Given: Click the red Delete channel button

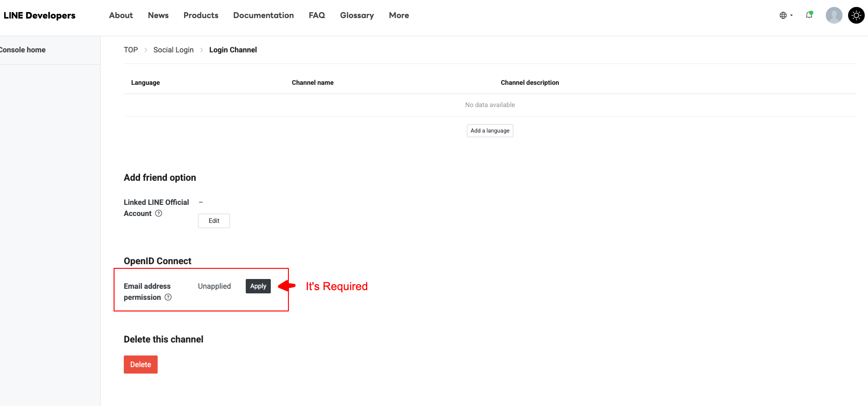Looking at the screenshot, I should pos(140,364).
